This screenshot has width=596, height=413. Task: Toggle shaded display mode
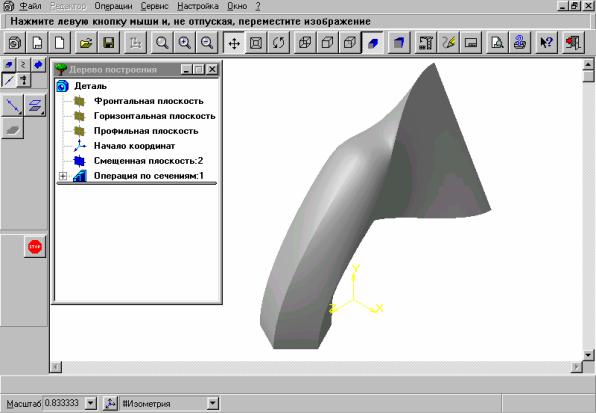[x=372, y=43]
